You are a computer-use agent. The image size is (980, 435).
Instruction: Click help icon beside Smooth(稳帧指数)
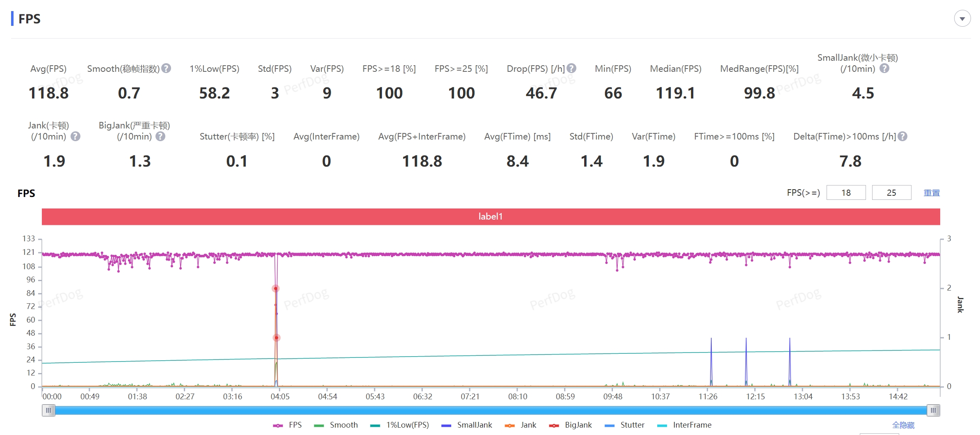[x=166, y=69]
